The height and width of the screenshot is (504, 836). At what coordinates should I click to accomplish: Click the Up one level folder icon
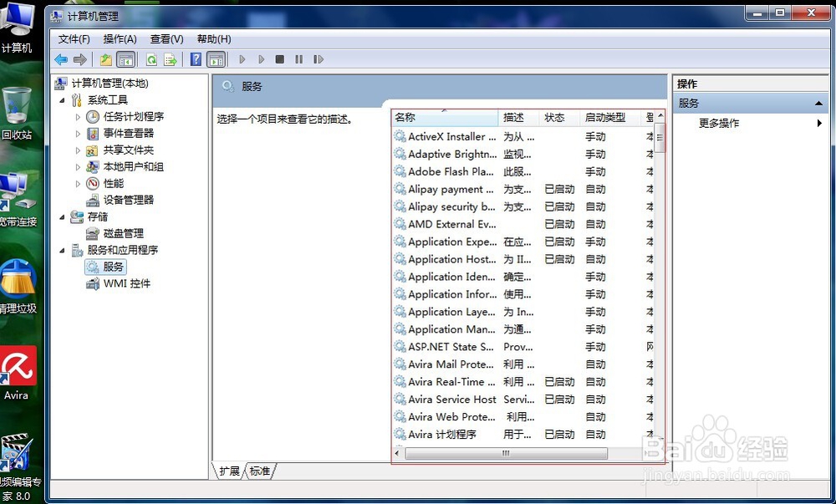point(106,59)
